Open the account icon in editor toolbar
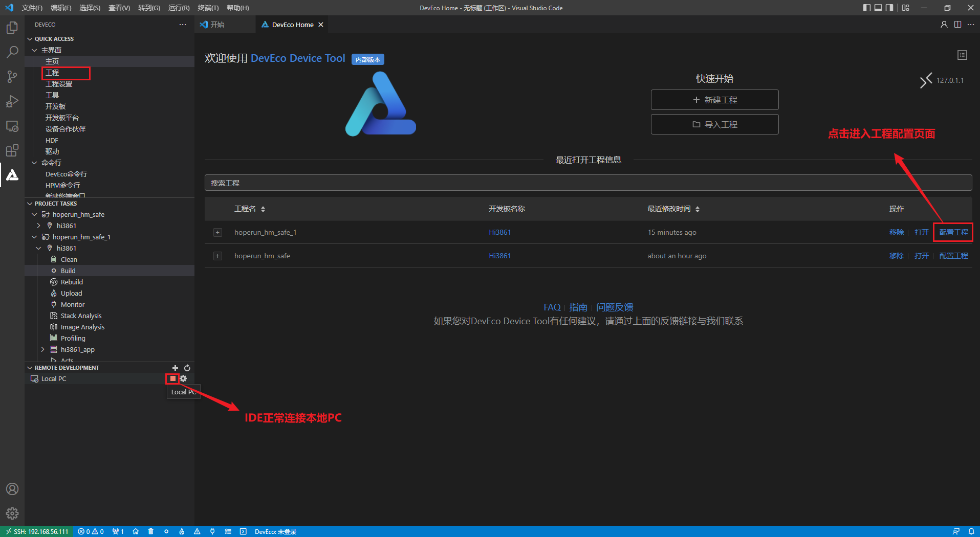Viewport: 980px width, 537px height. [944, 25]
